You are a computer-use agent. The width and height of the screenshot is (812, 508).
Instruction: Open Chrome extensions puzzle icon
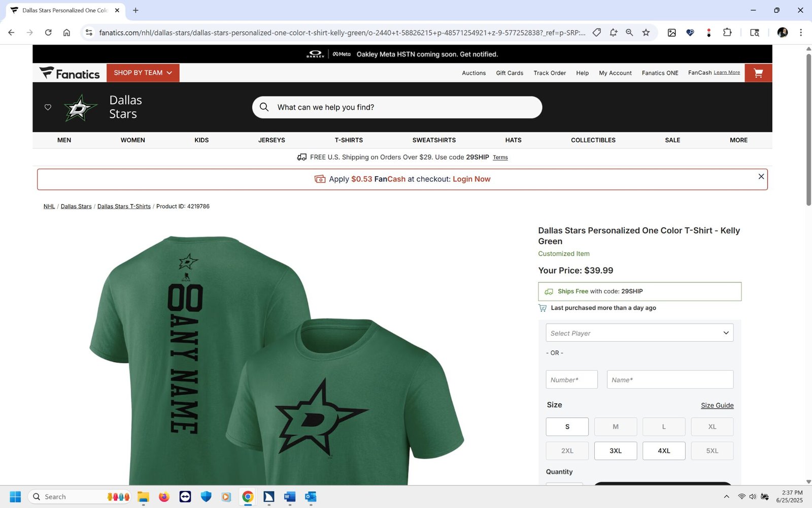tap(727, 33)
